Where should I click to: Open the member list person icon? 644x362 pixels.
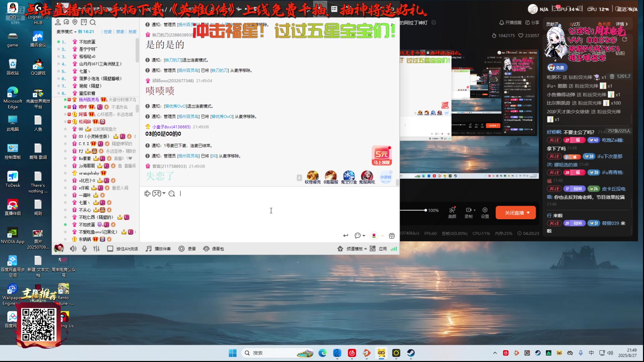pos(58,22)
